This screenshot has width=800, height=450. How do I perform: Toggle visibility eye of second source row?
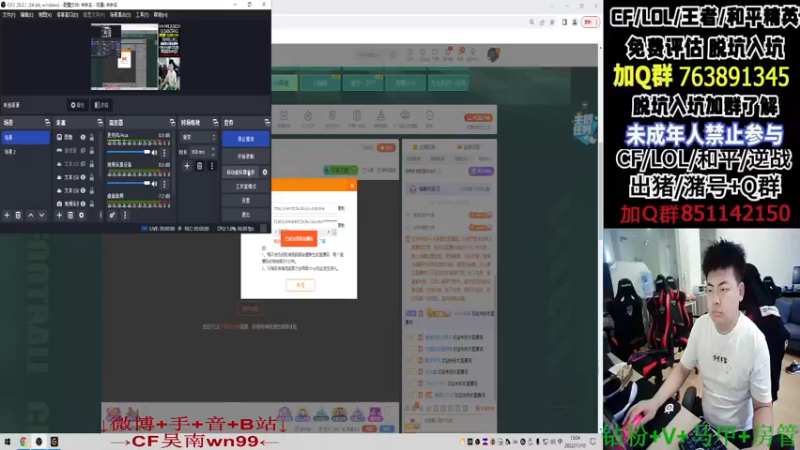point(83,151)
